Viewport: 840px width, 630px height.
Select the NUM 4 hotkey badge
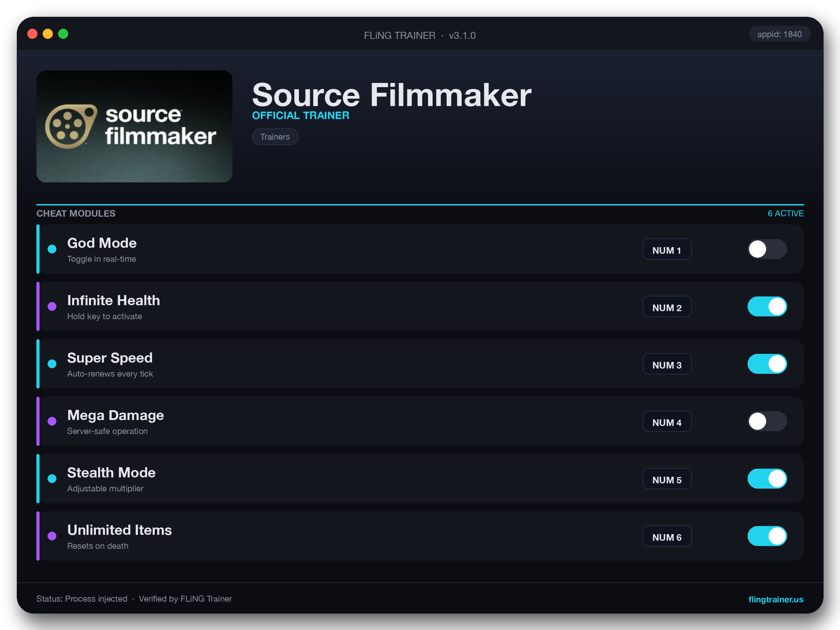(x=667, y=421)
